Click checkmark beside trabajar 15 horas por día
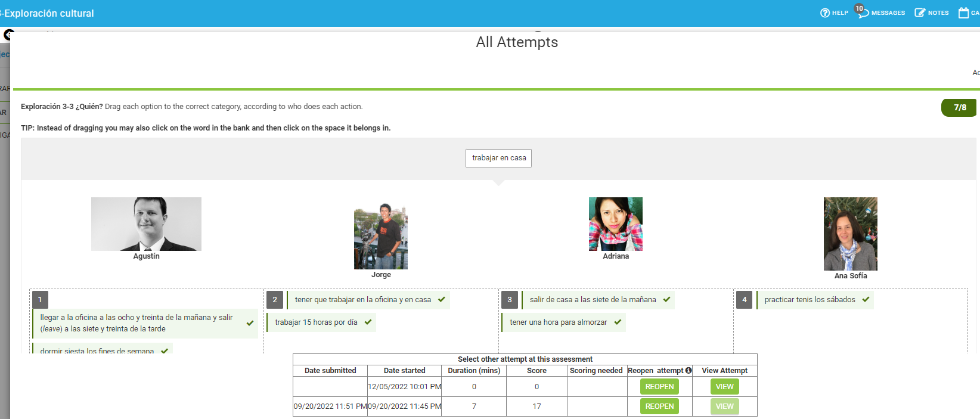The width and height of the screenshot is (980, 419). (368, 322)
